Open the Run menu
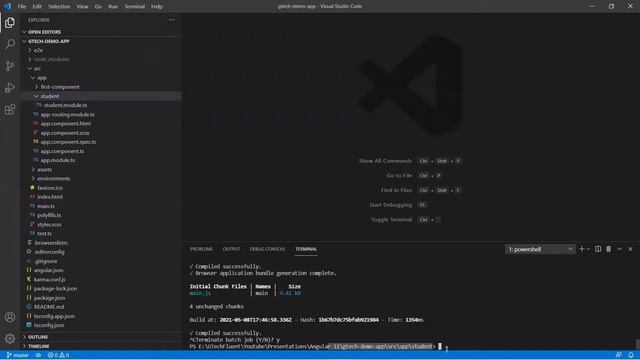640x360 pixels. point(113,6)
